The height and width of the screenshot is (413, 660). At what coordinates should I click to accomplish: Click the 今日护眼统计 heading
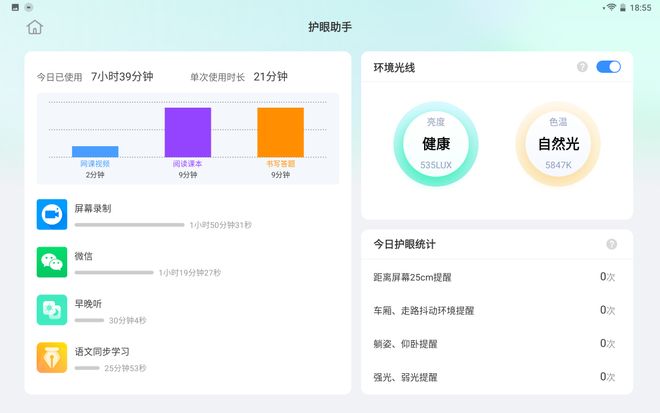point(405,244)
